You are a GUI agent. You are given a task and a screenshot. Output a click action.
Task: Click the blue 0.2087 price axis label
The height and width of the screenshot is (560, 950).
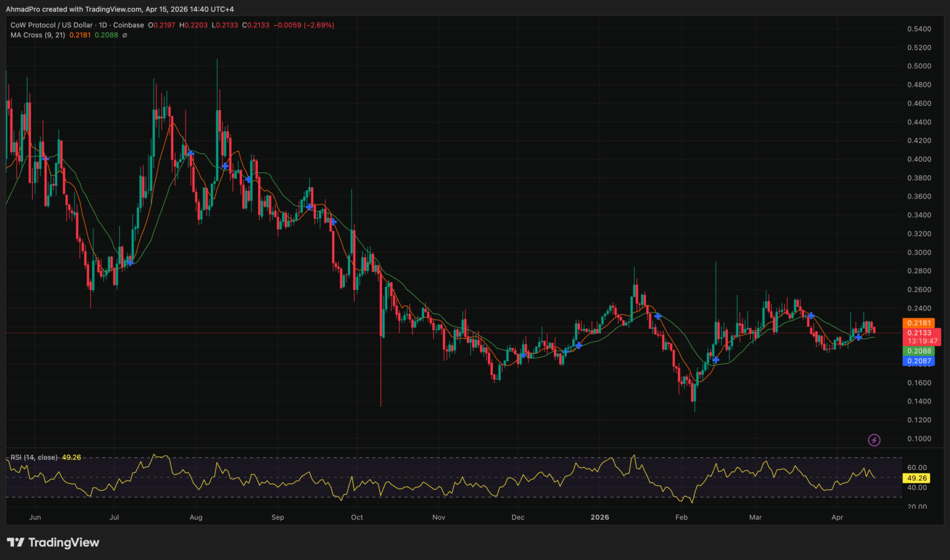918,361
